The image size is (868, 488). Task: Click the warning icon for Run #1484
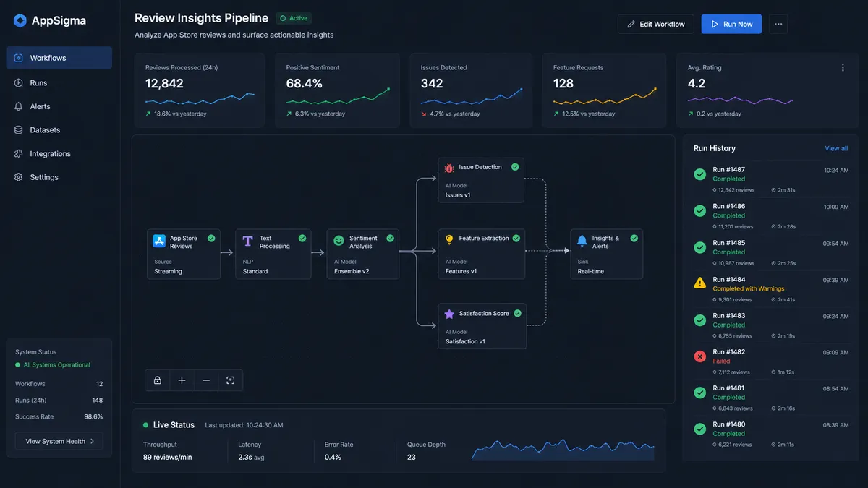[x=699, y=283]
